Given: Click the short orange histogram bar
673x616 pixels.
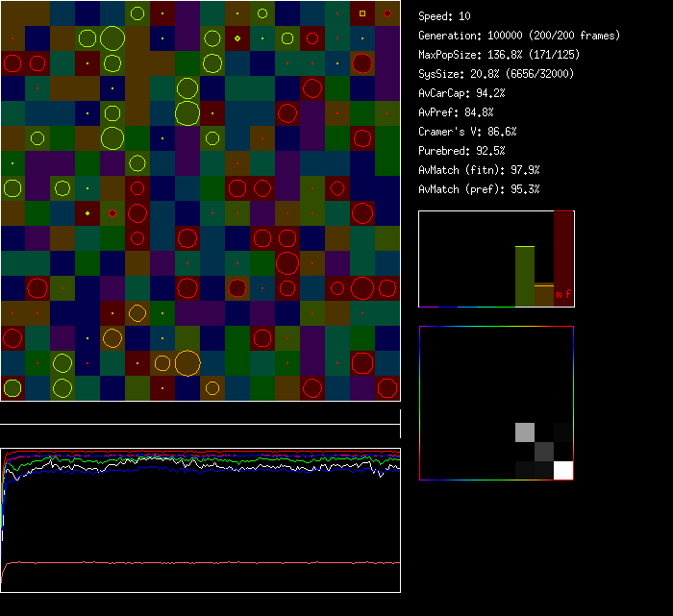Looking at the screenshot, I should pos(544,295).
